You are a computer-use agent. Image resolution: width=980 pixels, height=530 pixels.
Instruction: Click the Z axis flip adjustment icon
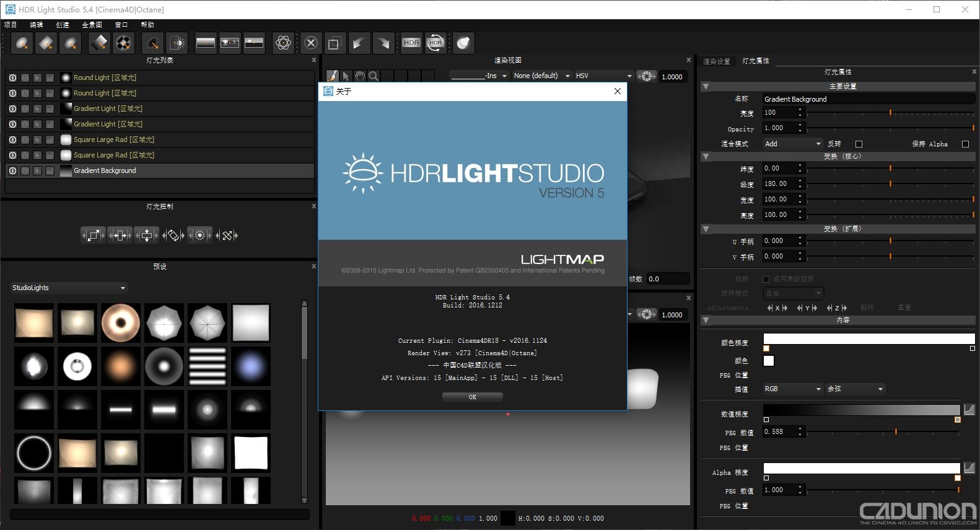836,307
